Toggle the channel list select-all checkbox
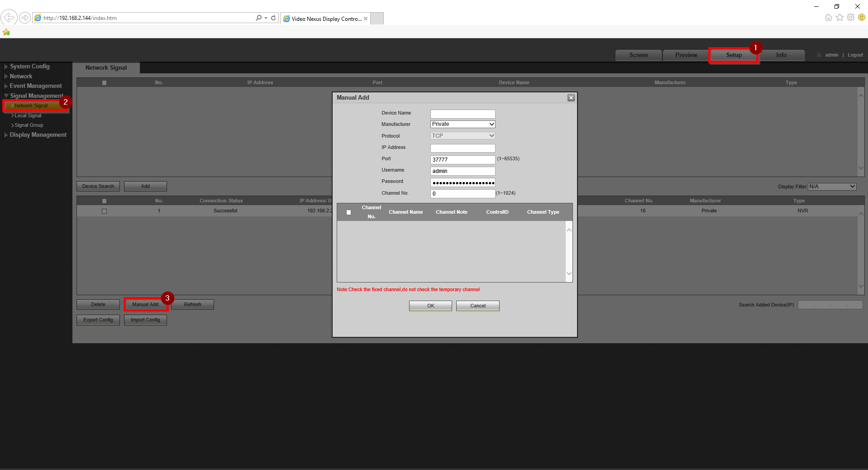This screenshot has height=470, width=868. click(x=348, y=212)
